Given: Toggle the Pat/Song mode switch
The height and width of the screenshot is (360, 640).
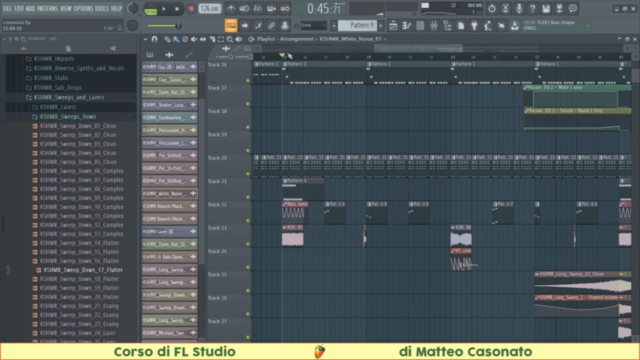Looking at the screenshot, I should 150,9.
